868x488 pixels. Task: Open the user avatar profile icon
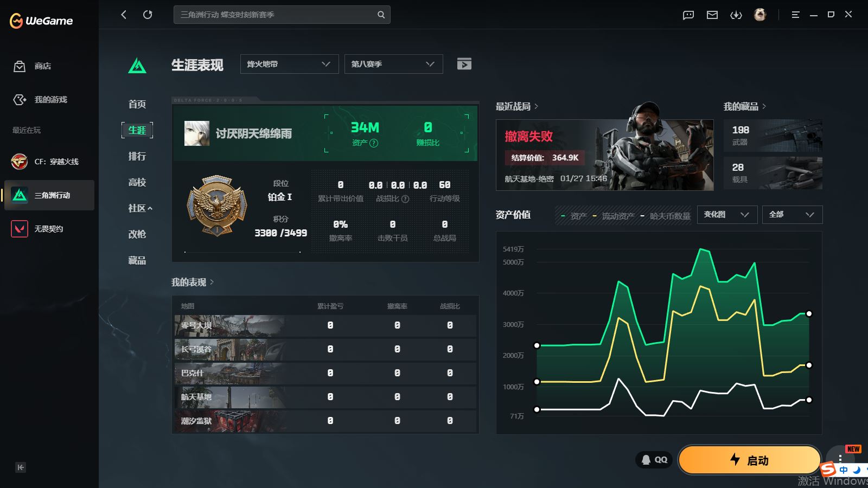click(x=760, y=15)
